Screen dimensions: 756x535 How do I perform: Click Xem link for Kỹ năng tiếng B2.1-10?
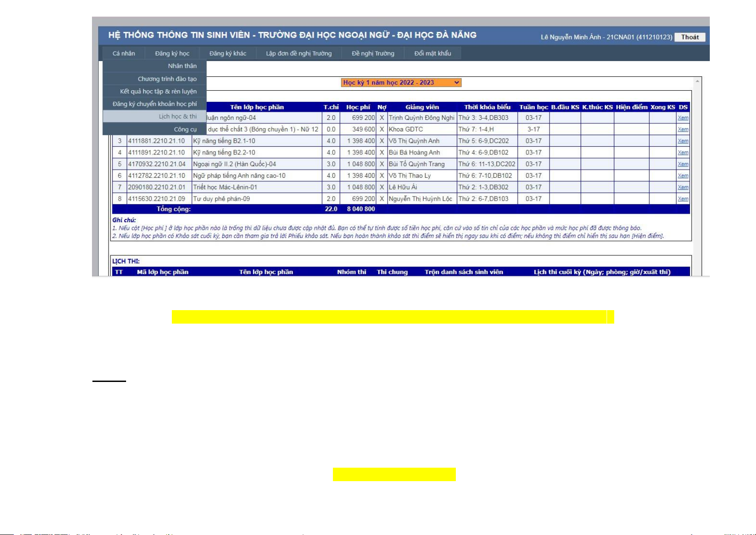683,141
